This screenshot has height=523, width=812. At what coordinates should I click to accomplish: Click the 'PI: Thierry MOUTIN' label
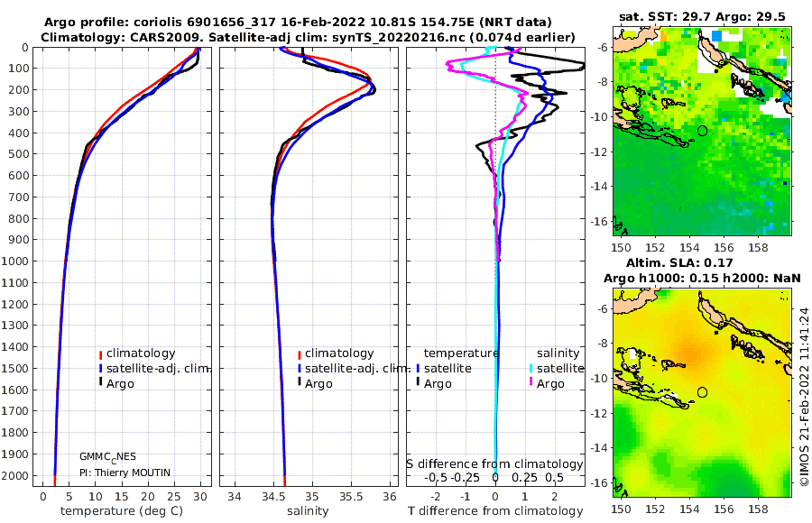click(125, 473)
